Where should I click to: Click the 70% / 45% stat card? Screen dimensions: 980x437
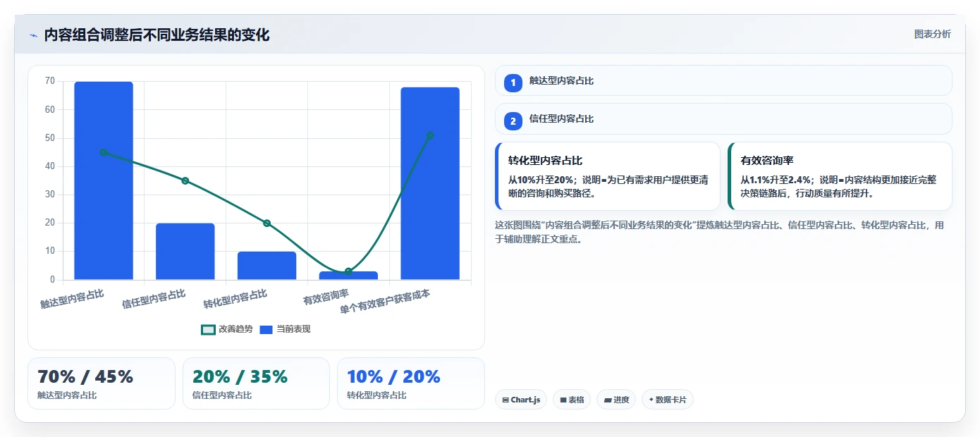(101, 383)
